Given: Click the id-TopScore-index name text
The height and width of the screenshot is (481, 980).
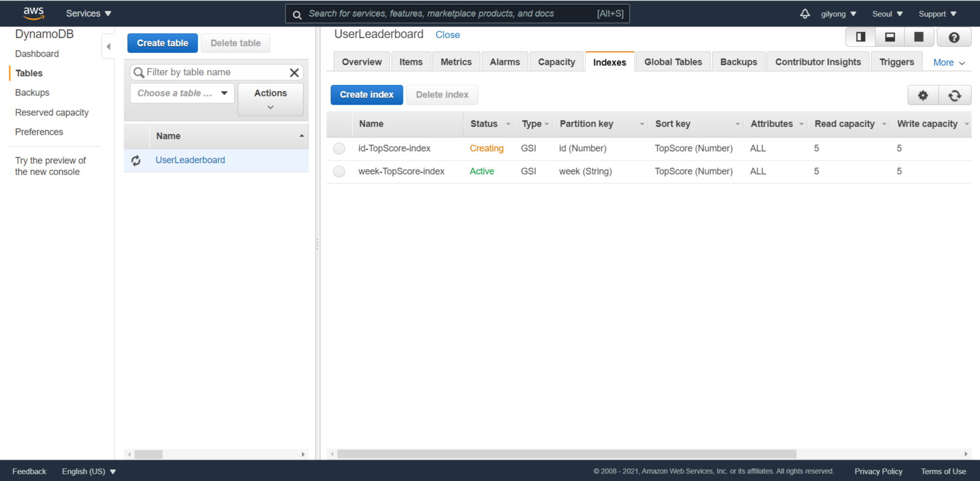Looking at the screenshot, I should pos(394,148).
